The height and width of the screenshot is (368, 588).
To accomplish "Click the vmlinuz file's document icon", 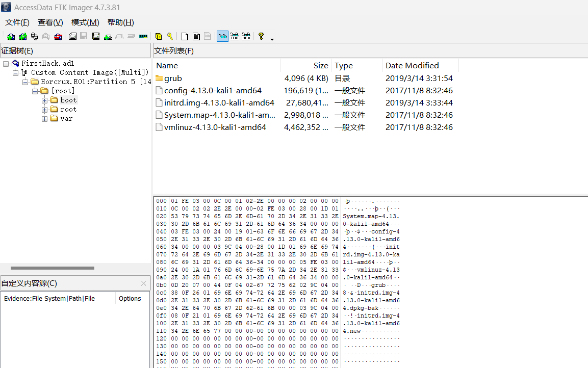I will coord(159,127).
